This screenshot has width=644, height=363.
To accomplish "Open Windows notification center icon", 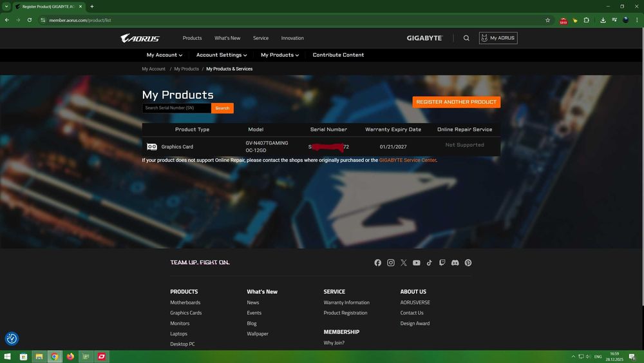I will (632, 357).
